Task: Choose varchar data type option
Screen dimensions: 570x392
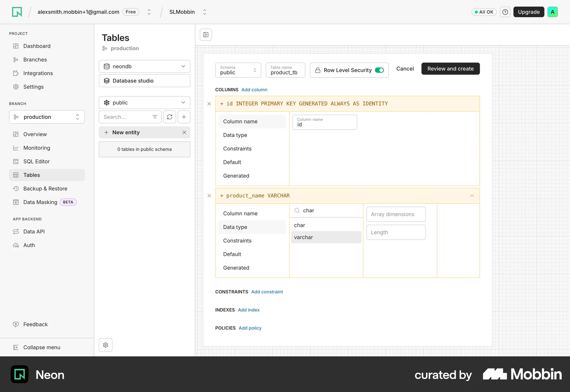Action: click(x=326, y=237)
